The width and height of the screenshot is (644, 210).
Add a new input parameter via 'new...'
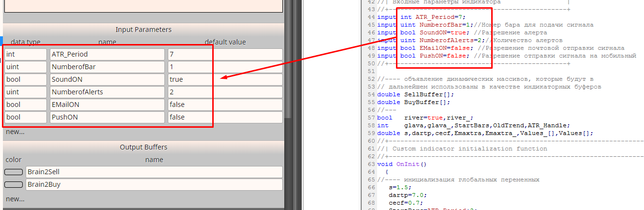15,132
